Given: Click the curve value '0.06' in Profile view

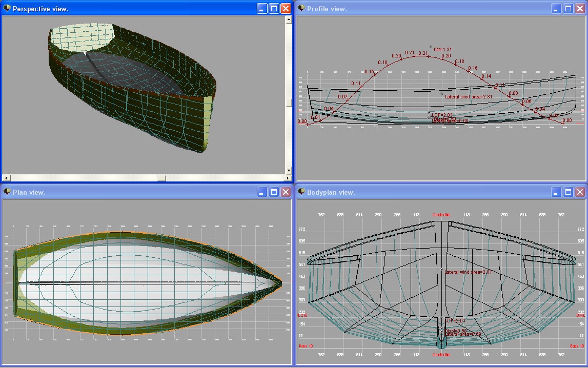Looking at the screenshot, I should click(526, 101).
